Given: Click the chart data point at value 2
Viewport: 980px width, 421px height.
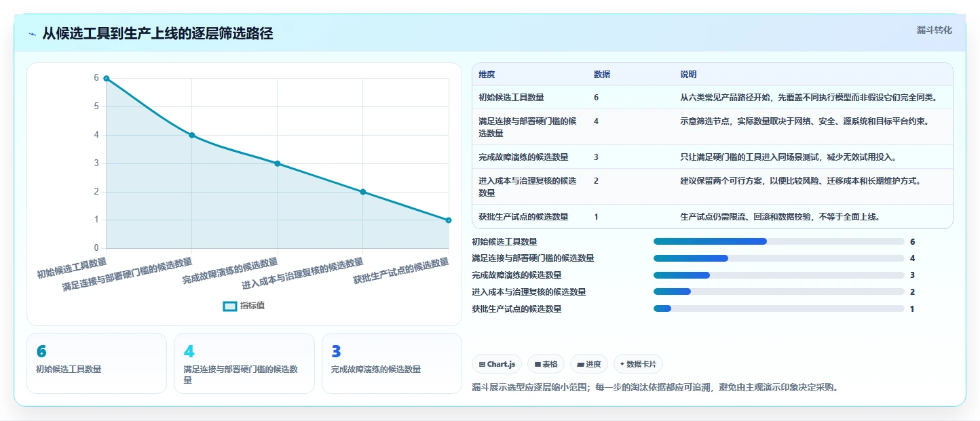Looking at the screenshot, I should (363, 192).
